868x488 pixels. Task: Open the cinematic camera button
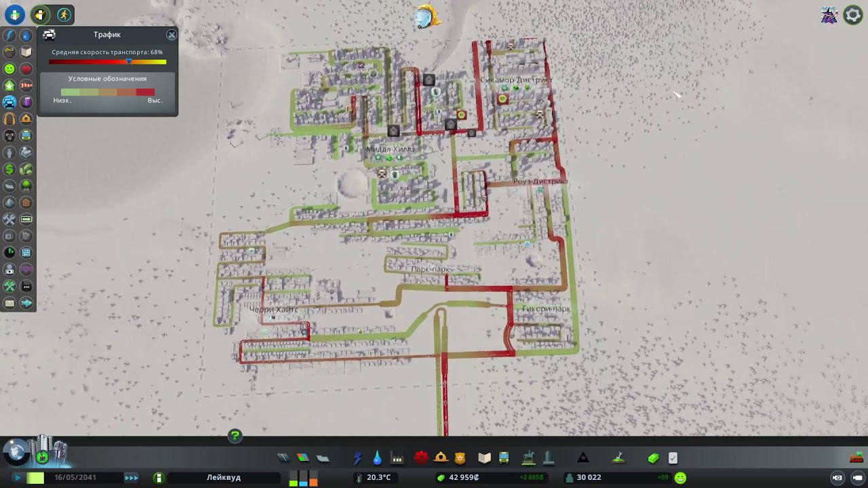(x=856, y=478)
